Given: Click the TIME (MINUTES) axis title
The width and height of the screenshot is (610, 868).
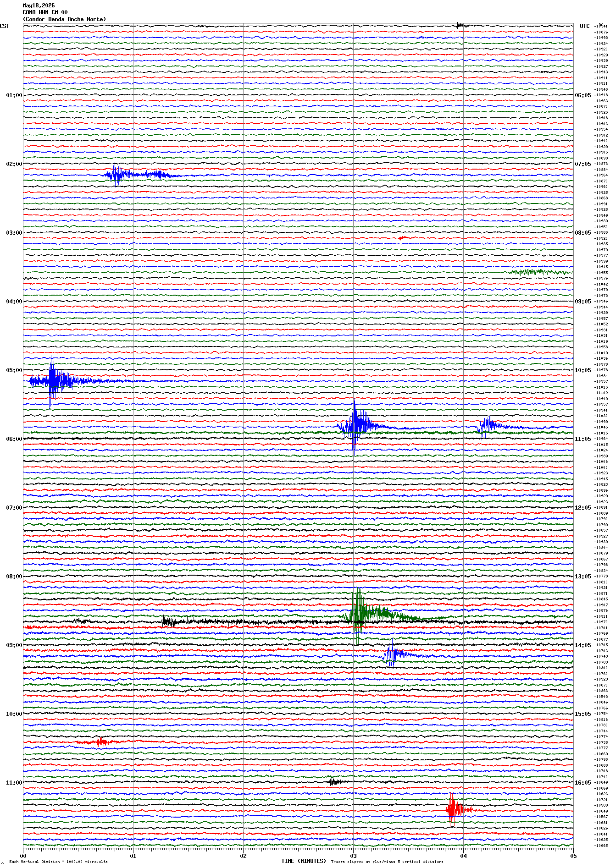Looking at the screenshot, I should (x=304, y=861).
